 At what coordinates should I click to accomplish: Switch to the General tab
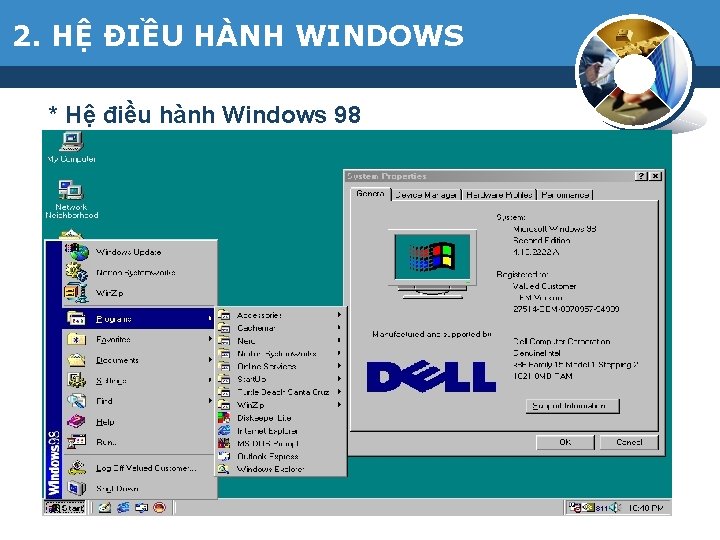pyautogui.click(x=370, y=194)
